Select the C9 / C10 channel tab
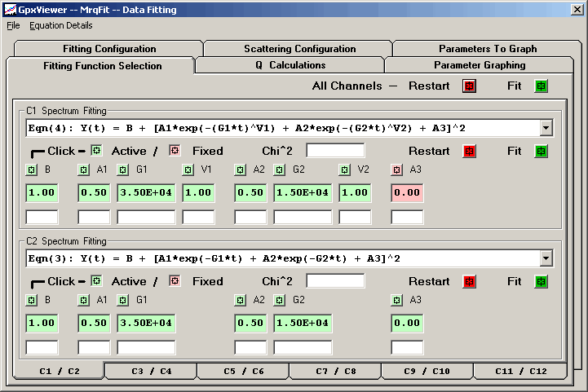The image size is (588, 392). click(x=427, y=371)
